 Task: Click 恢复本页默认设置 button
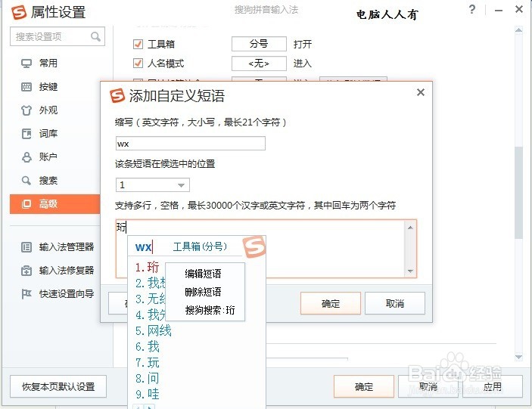point(58,386)
